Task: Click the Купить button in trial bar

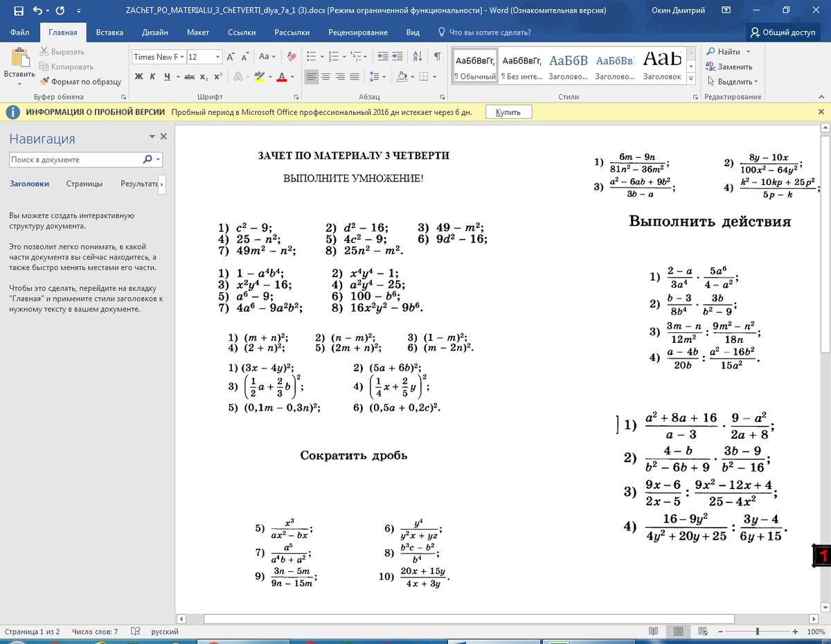Action: [x=508, y=112]
